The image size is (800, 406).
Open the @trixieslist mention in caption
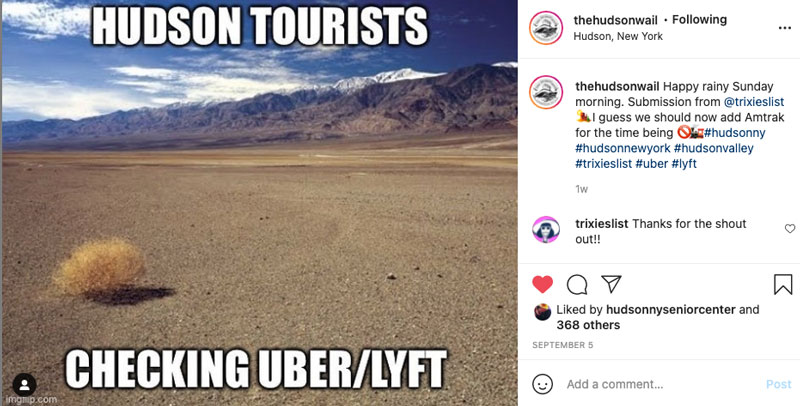pos(754,102)
